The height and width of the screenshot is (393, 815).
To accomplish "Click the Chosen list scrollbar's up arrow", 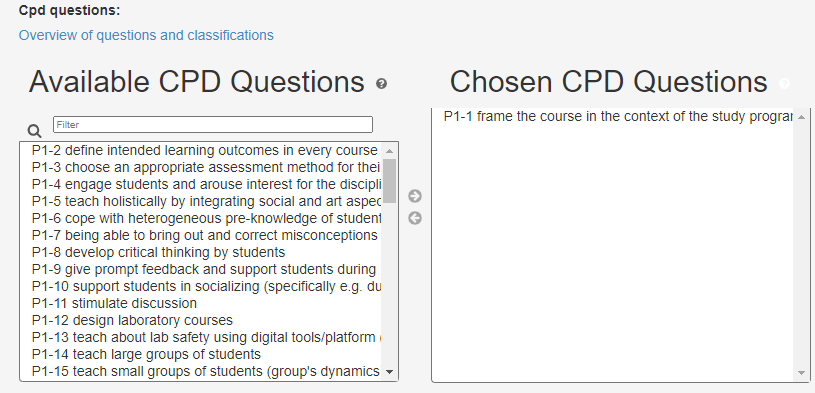I will point(801,116).
